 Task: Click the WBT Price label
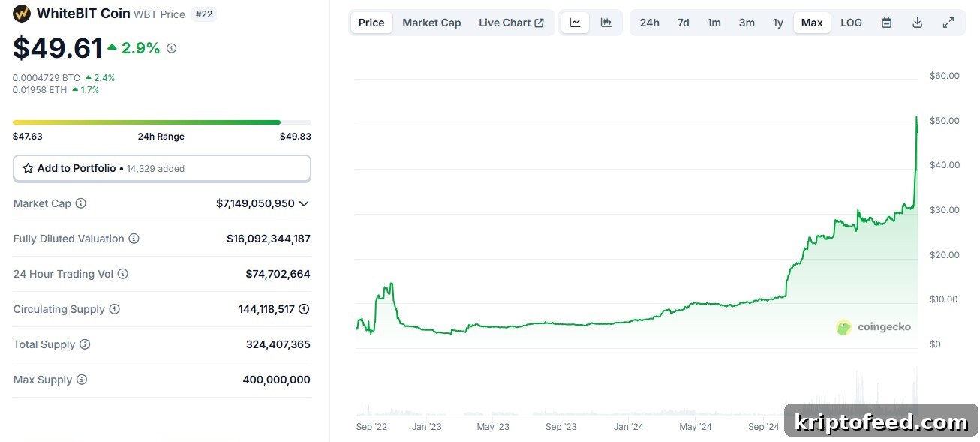pos(160,14)
